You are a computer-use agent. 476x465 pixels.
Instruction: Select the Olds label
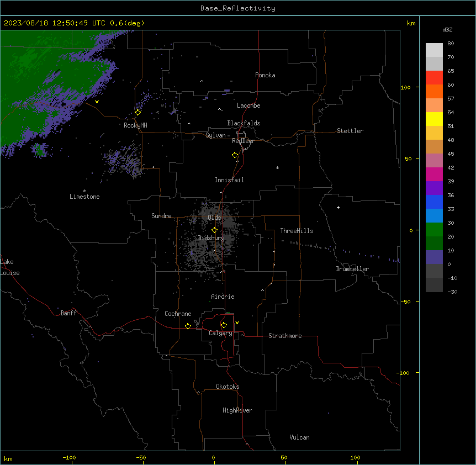pos(214,218)
